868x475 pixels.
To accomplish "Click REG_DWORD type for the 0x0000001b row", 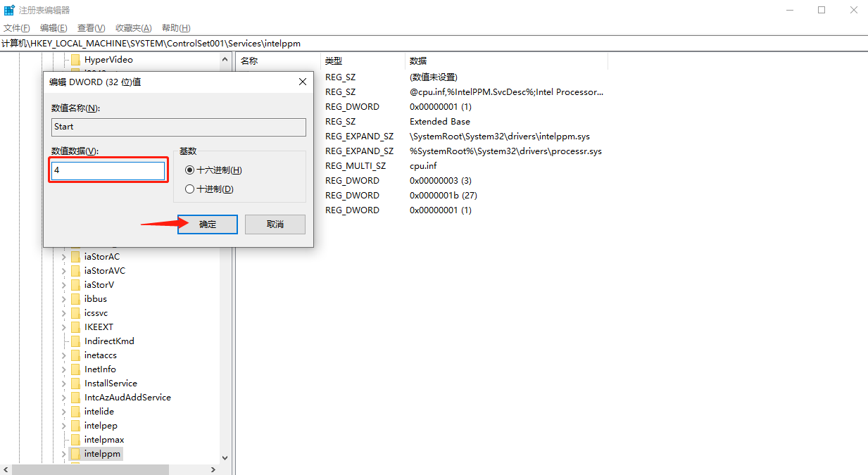I will click(x=352, y=195).
